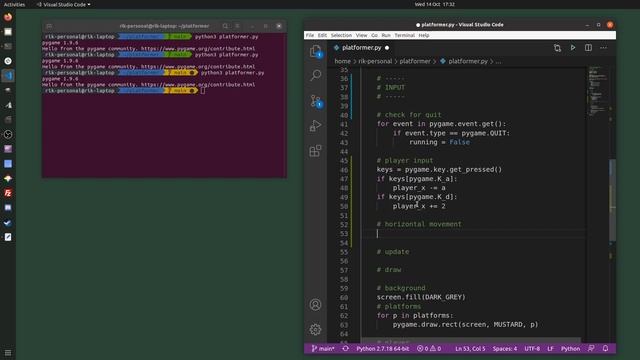Viewport: 640px width, 360px height.
Task: Open the Activities overview
Action: click(14, 4)
